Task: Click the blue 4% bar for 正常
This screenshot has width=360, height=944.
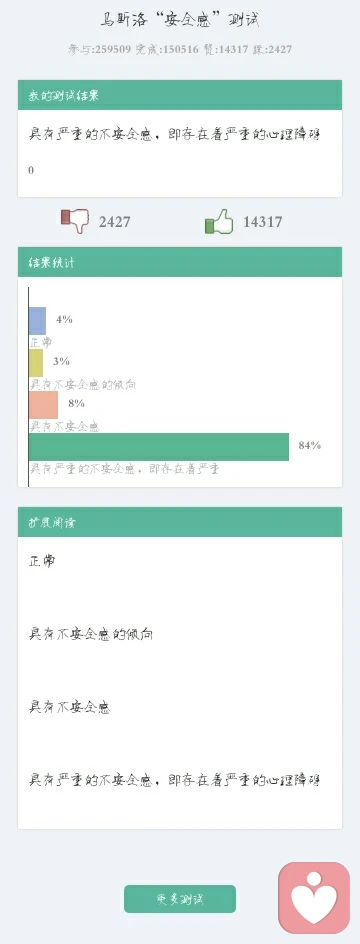Action: [x=37, y=321]
